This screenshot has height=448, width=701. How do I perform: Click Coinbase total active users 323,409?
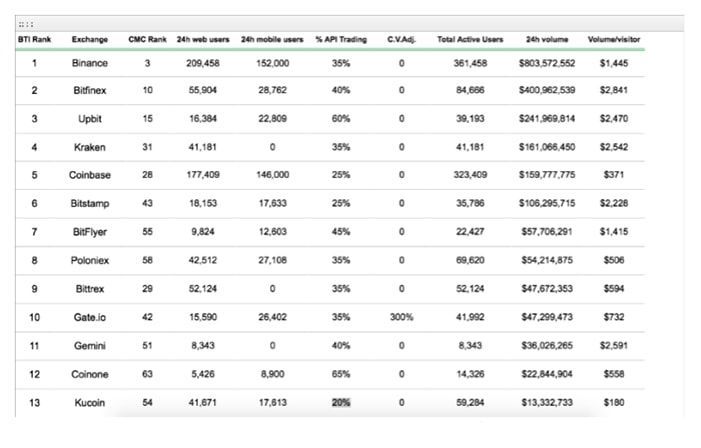click(470, 175)
